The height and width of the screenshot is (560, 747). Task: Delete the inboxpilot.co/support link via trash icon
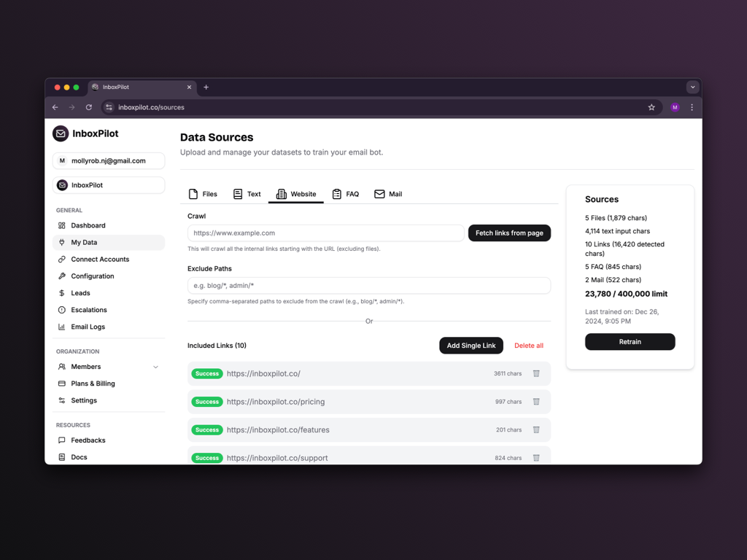click(x=536, y=458)
